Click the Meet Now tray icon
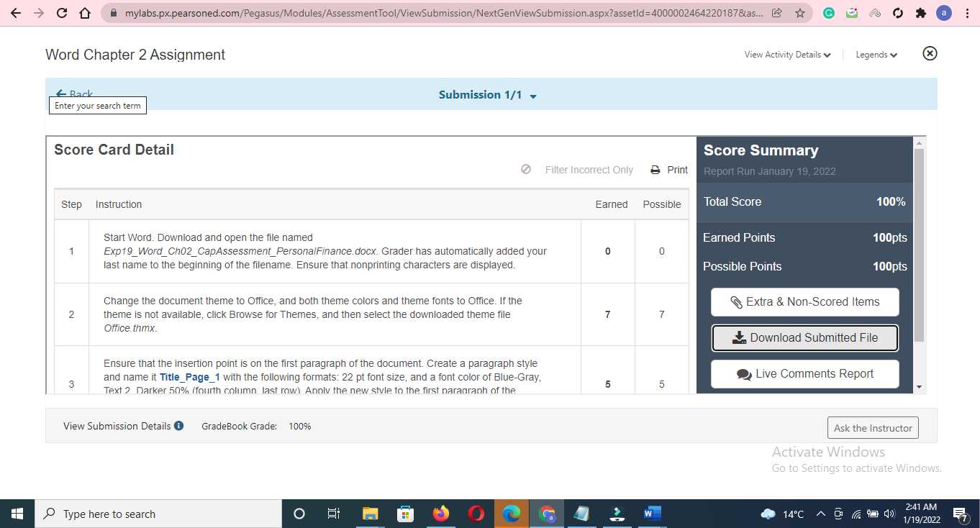 point(838,514)
